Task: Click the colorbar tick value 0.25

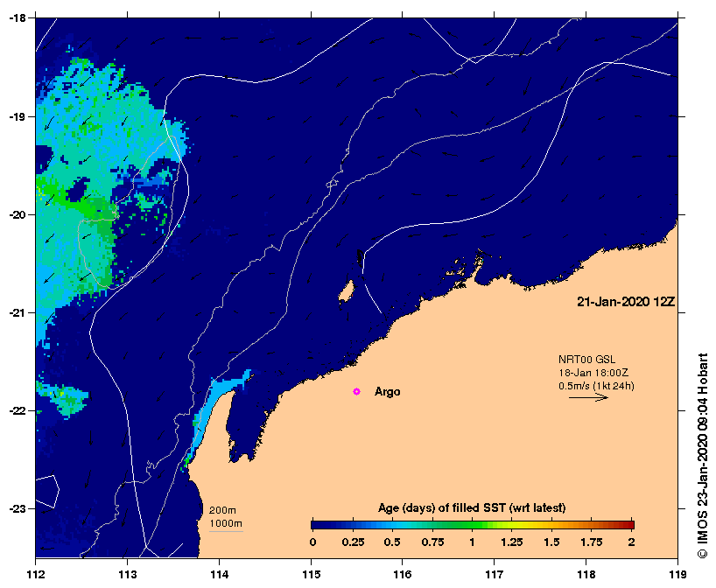Action: pyautogui.click(x=353, y=542)
